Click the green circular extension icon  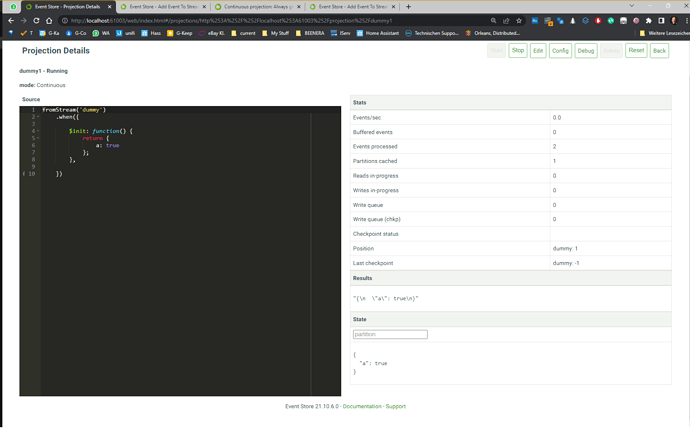(x=611, y=21)
